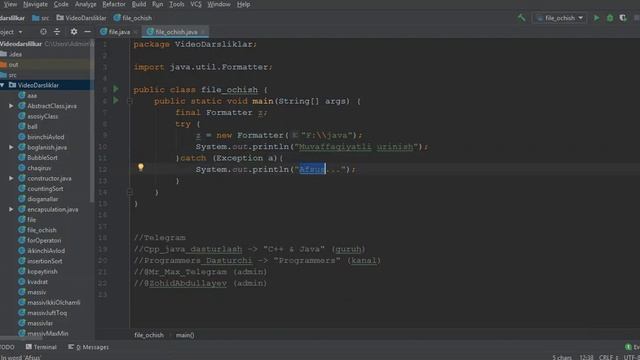Open the Tools menu
Screen dimensions: 640x360
(x=177, y=4)
